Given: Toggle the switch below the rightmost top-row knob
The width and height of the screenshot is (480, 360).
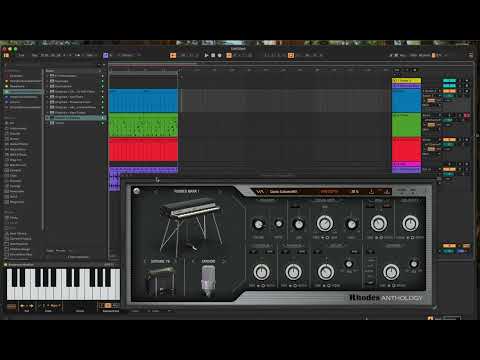Looking at the screenshot, I should (x=410, y=238).
